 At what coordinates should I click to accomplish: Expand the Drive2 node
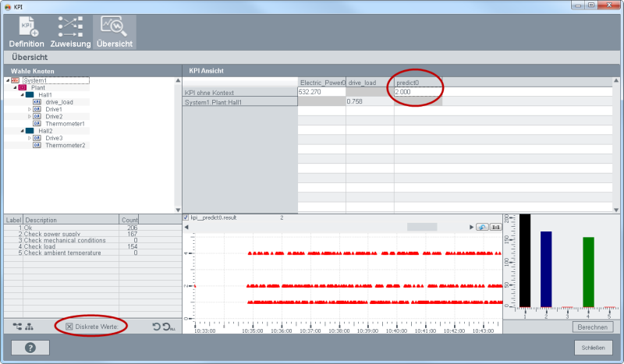(x=30, y=116)
